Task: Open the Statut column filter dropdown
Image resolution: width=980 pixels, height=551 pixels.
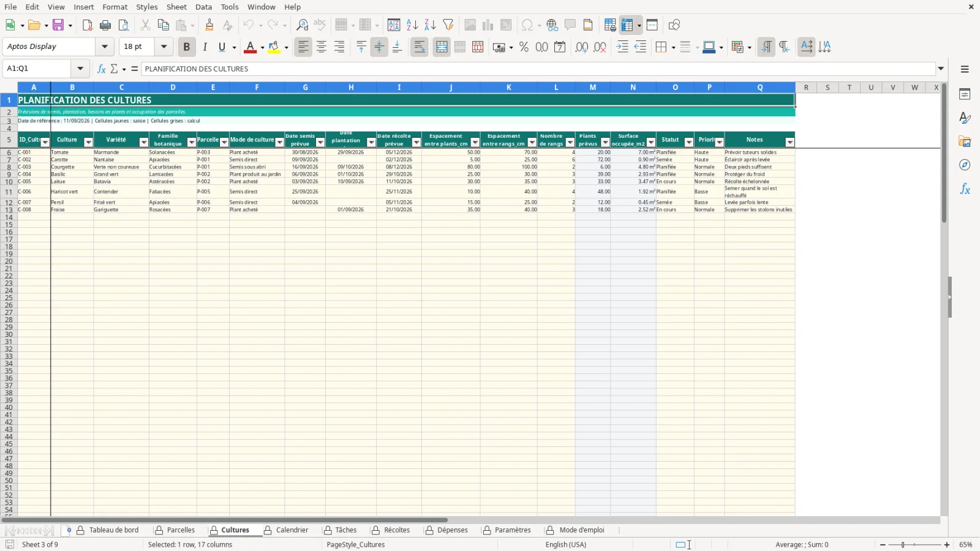Action: (x=689, y=142)
